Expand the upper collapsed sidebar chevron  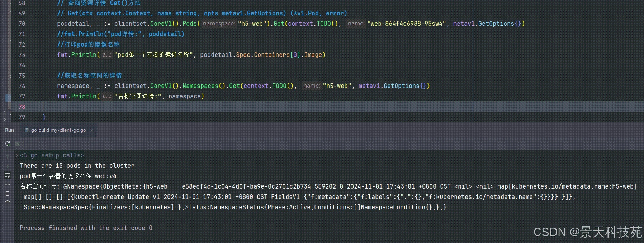[5, 112]
